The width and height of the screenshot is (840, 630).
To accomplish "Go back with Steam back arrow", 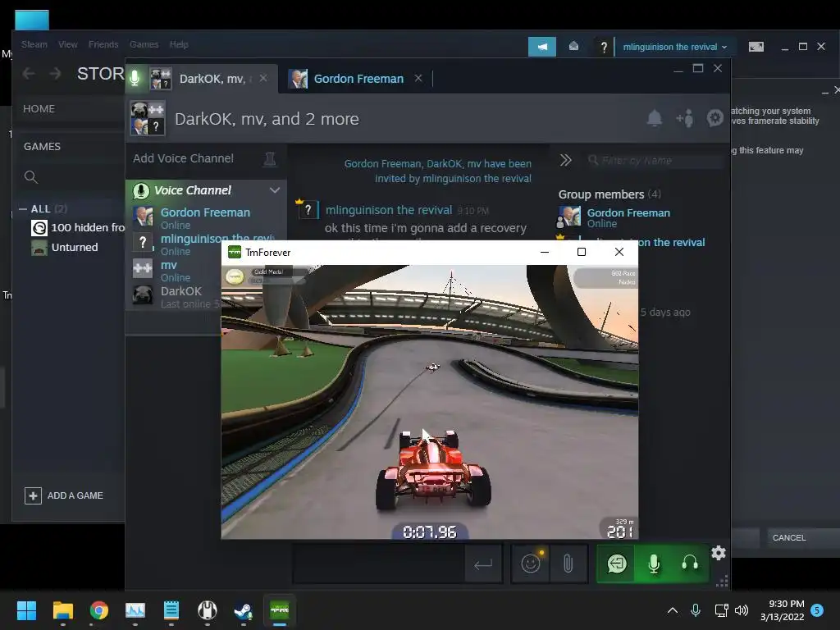I will 29,73.
